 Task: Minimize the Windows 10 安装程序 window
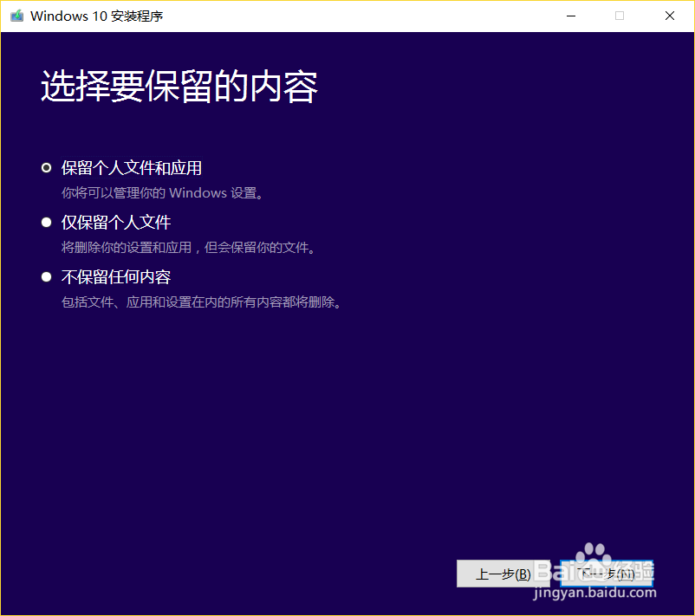(x=570, y=16)
